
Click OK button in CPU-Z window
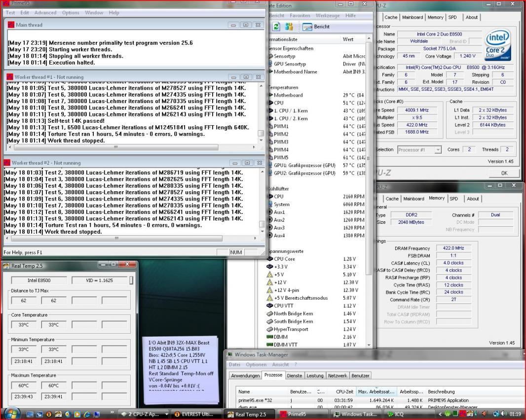click(504, 174)
